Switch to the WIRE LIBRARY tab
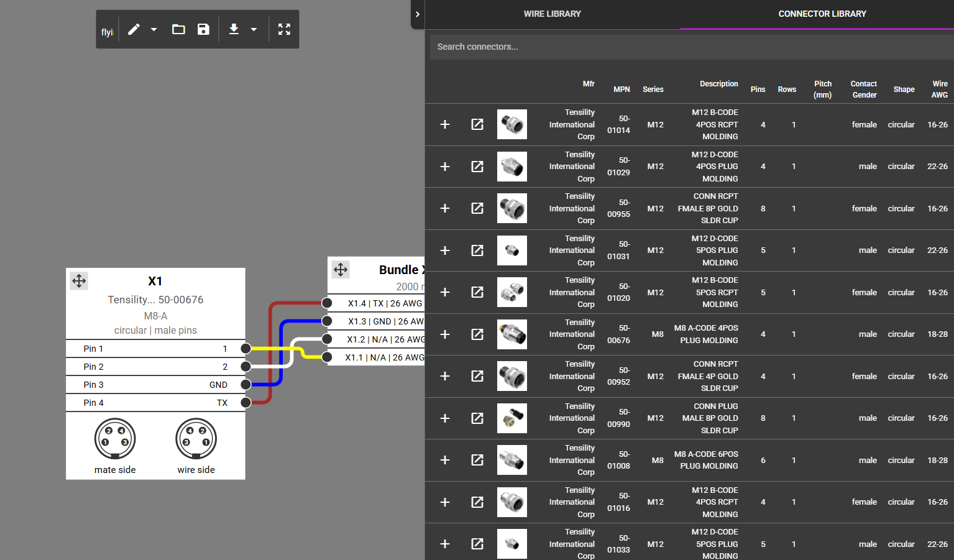 [552, 14]
